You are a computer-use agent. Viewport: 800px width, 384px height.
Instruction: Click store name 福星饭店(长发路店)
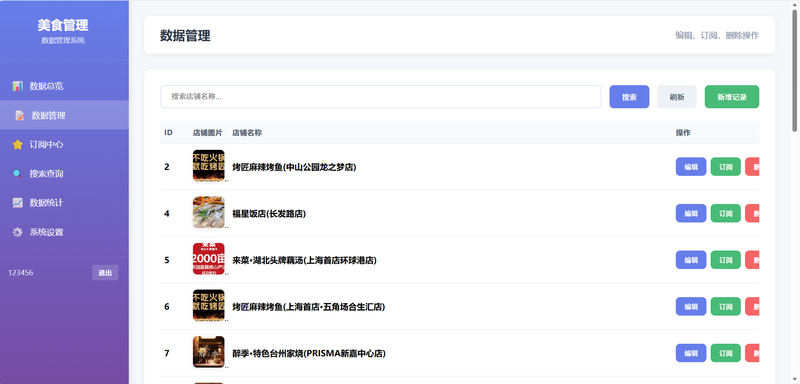pos(269,214)
